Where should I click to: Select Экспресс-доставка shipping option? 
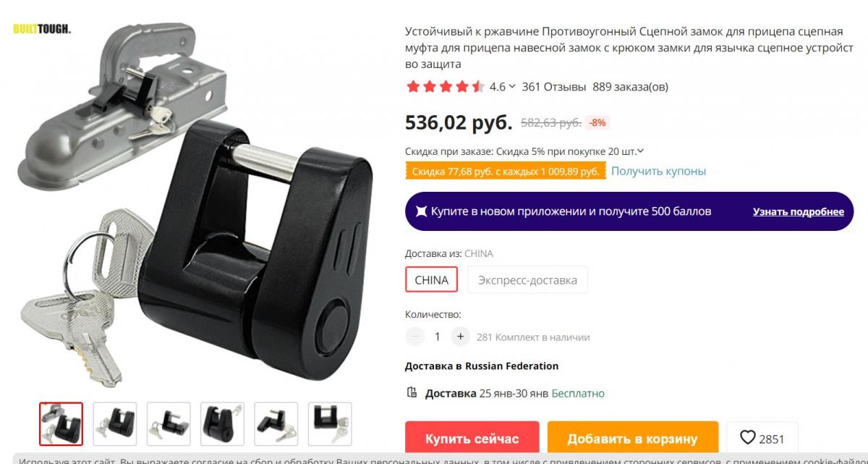(x=527, y=280)
